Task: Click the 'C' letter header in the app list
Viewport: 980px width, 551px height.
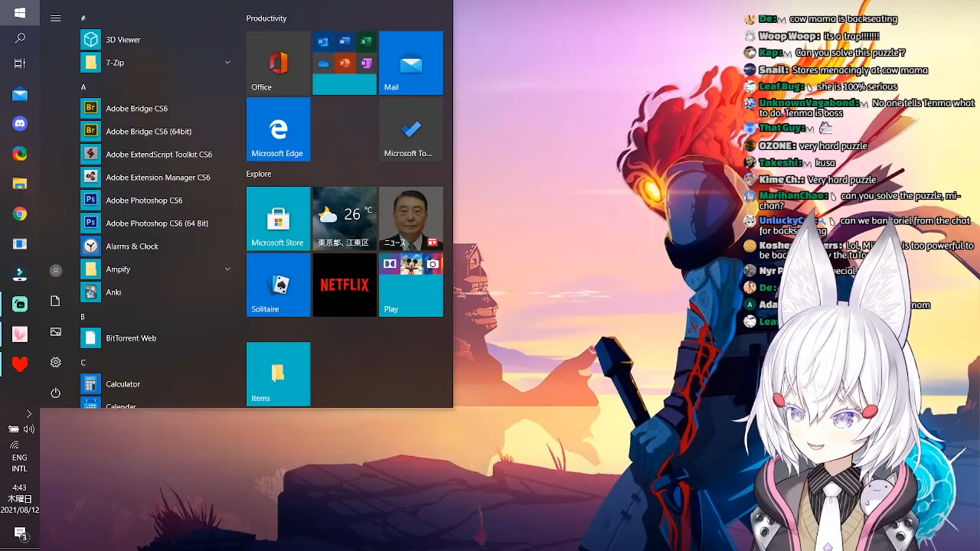Action: click(83, 363)
